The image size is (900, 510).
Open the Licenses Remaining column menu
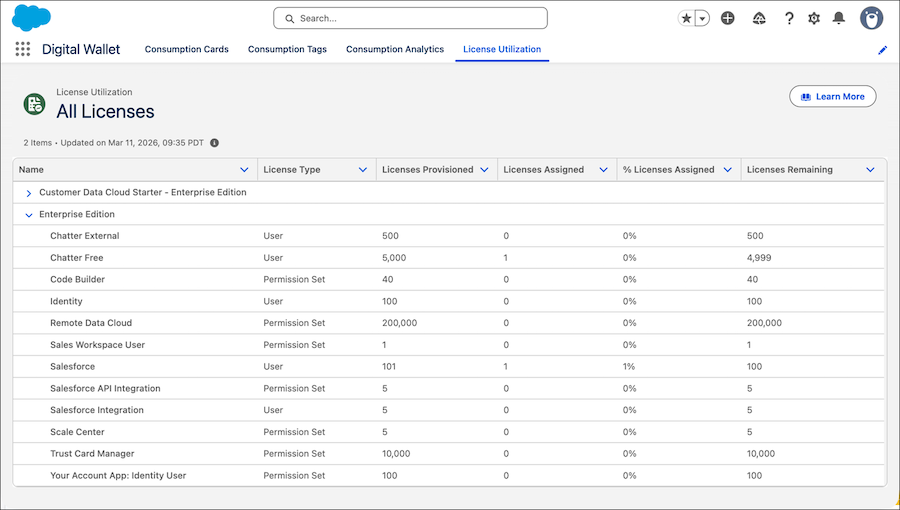pos(870,170)
